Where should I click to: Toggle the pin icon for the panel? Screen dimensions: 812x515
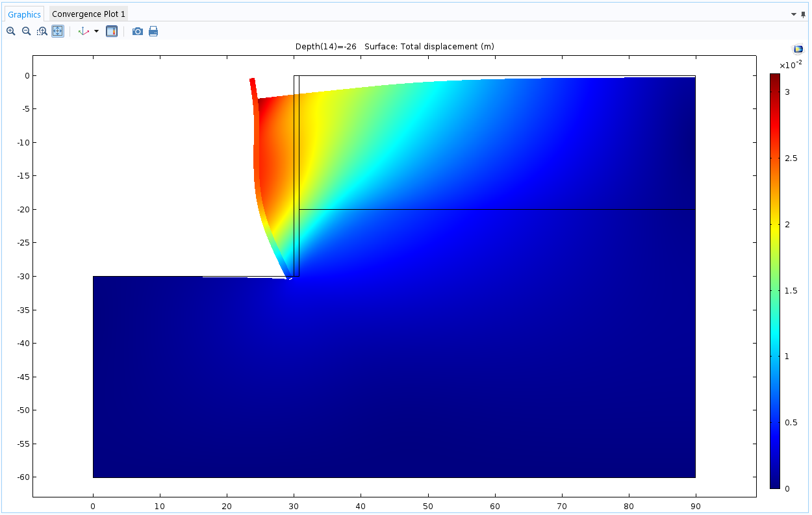click(x=803, y=14)
